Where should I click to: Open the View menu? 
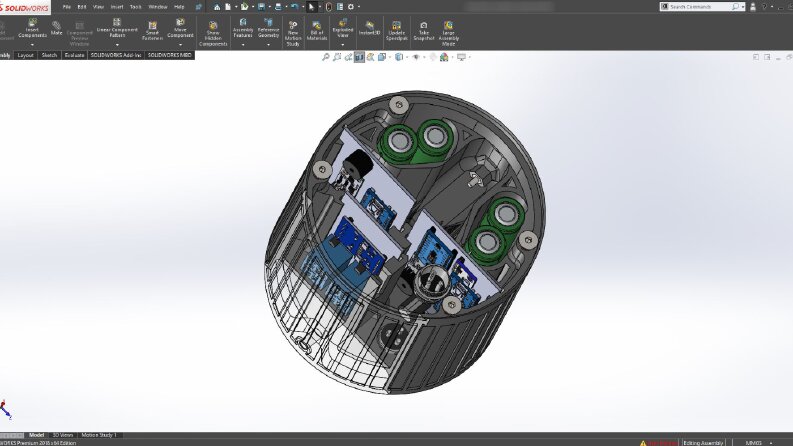coord(99,7)
